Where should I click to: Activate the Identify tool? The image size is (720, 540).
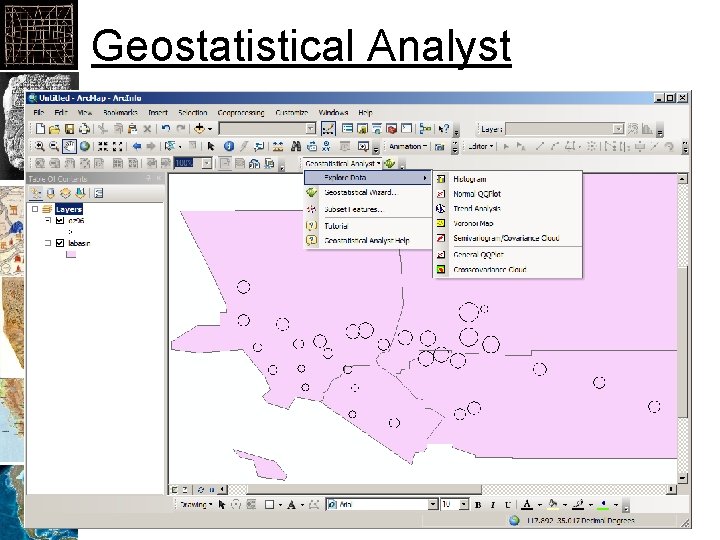coord(228,146)
